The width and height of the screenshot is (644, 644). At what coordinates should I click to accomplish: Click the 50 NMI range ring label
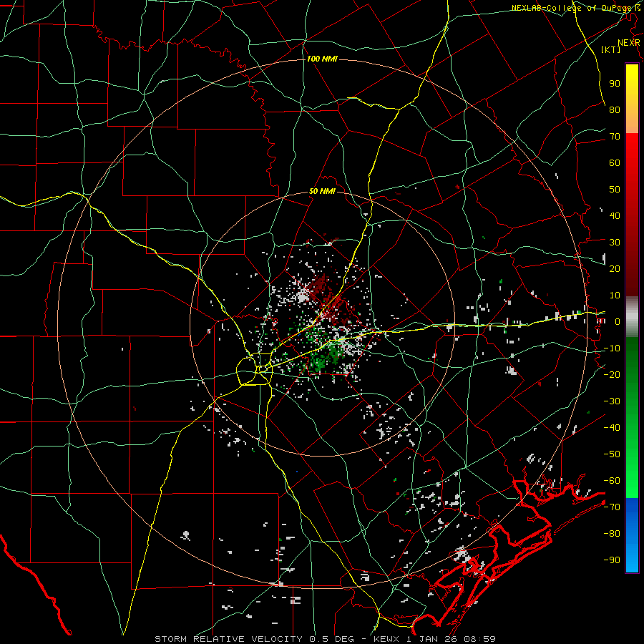pos(322,191)
